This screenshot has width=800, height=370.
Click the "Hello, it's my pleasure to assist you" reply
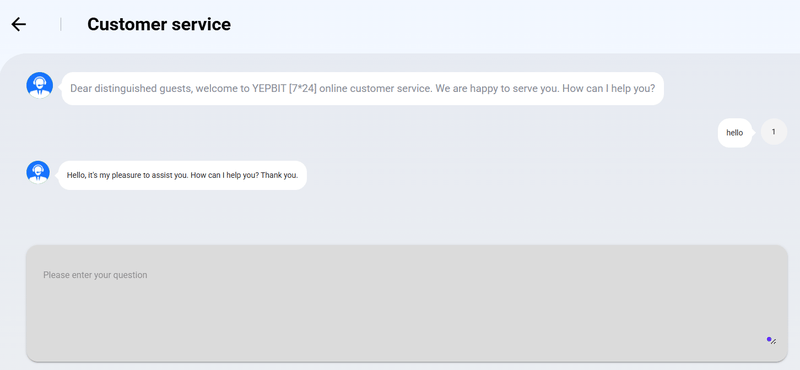182,176
